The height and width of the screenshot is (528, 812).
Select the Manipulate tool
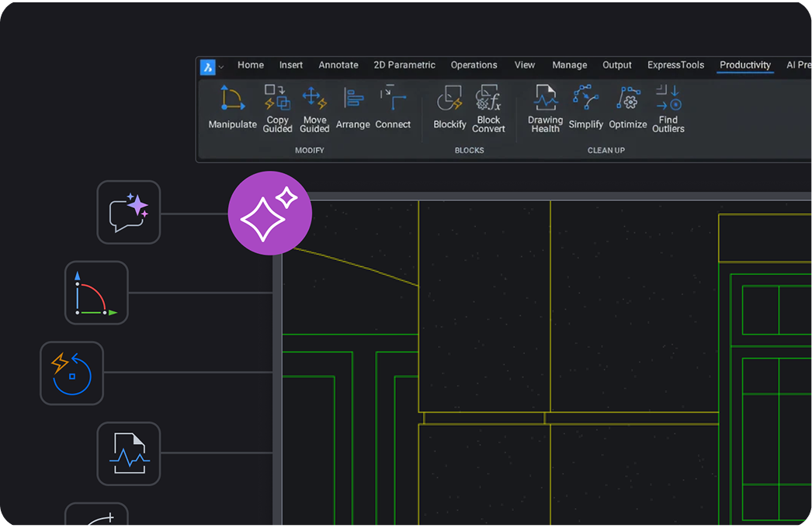pyautogui.click(x=231, y=109)
